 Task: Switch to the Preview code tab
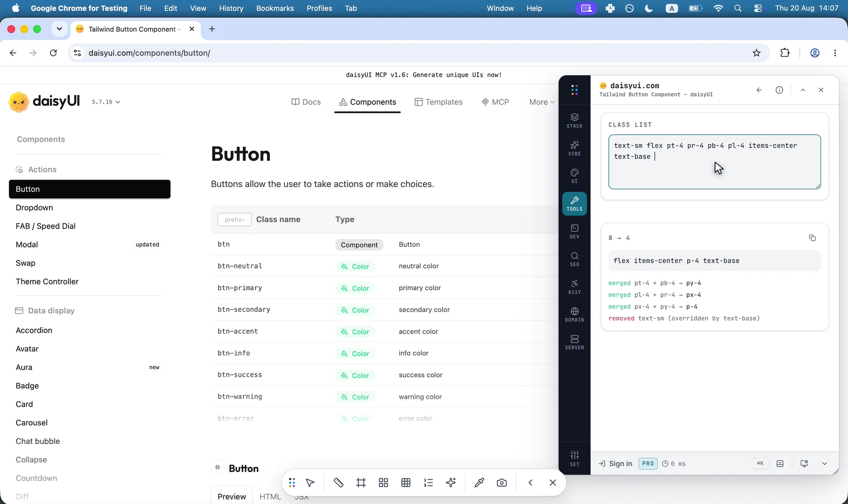coord(232,496)
